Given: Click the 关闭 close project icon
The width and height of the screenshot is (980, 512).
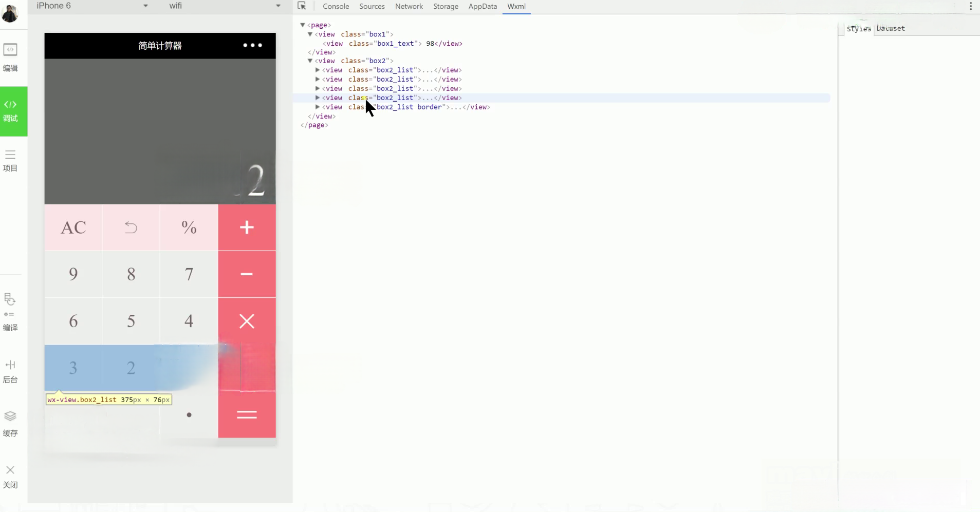Looking at the screenshot, I should [x=10, y=477].
